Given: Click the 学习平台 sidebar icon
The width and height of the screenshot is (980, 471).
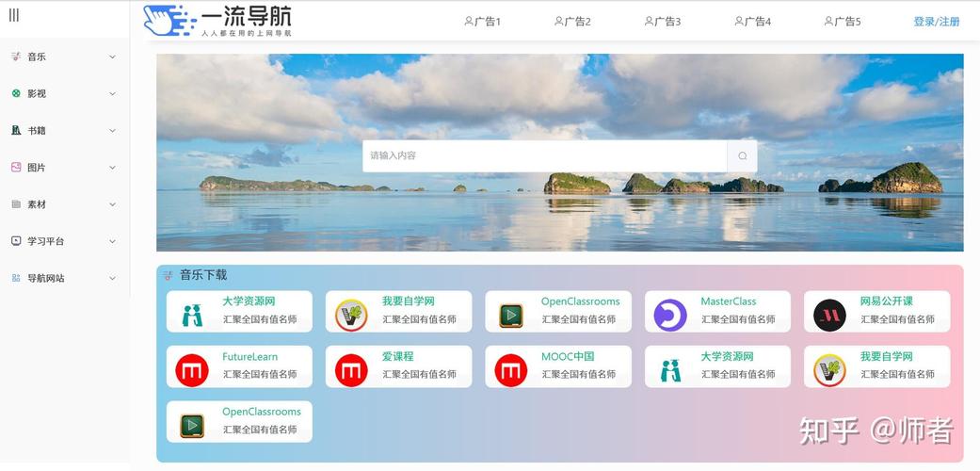Looking at the screenshot, I should coord(16,241).
